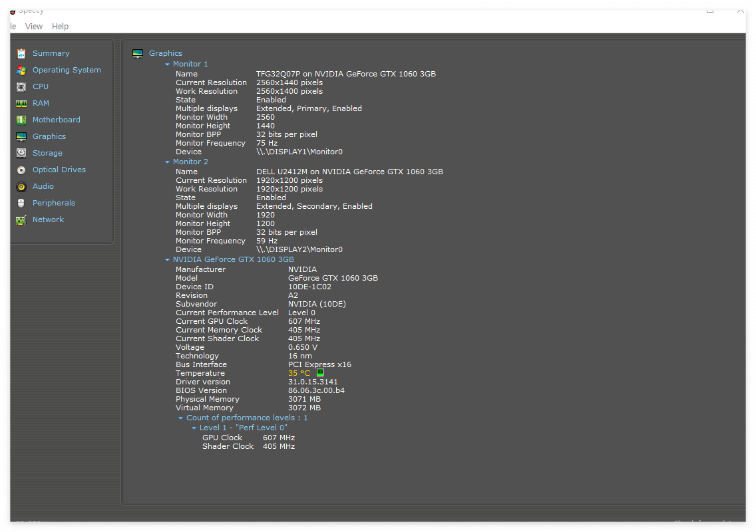Screen dimensions: 756x532
Task: Click the \\.\DISPLAY2\Monitor0 device value
Action: pyautogui.click(x=299, y=250)
